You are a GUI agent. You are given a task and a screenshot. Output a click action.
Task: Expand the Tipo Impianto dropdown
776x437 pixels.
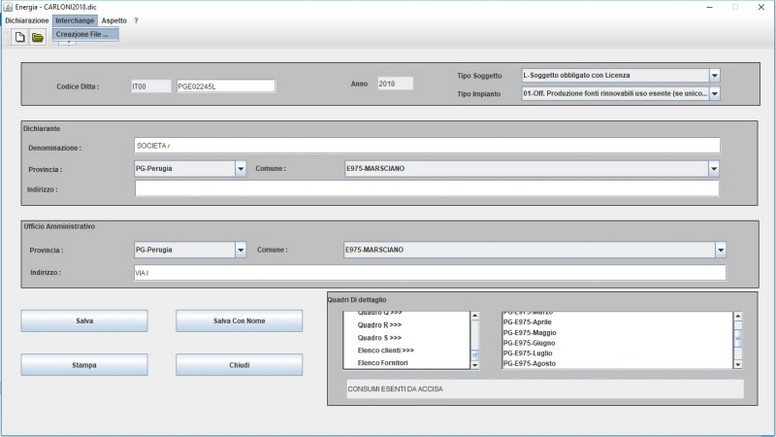coord(714,94)
